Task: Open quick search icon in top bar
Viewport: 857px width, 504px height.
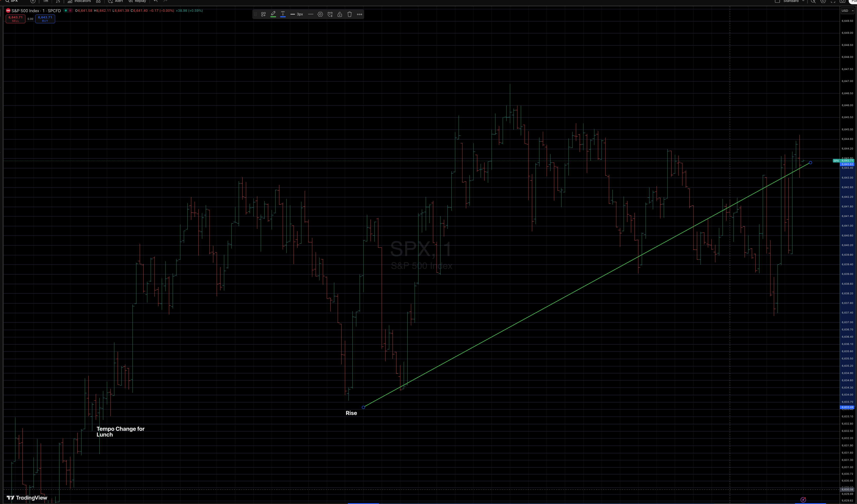Action: click(813, 1)
